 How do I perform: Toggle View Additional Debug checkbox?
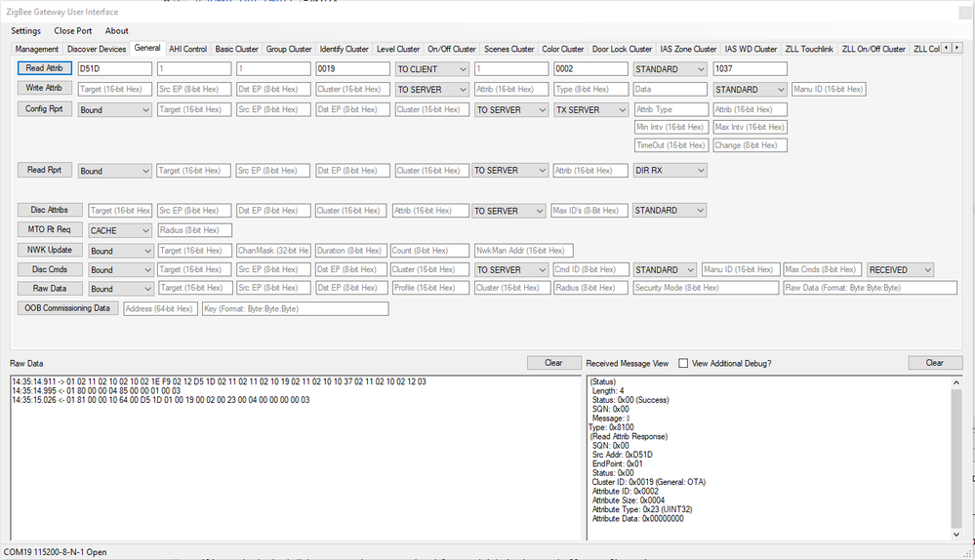pyautogui.click(x=683, y=364)
